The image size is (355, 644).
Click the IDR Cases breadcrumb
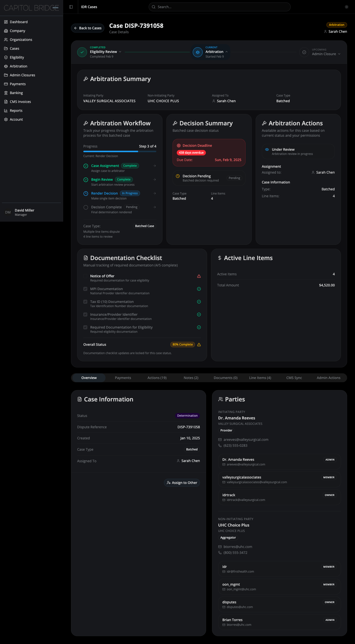(89, 7)
